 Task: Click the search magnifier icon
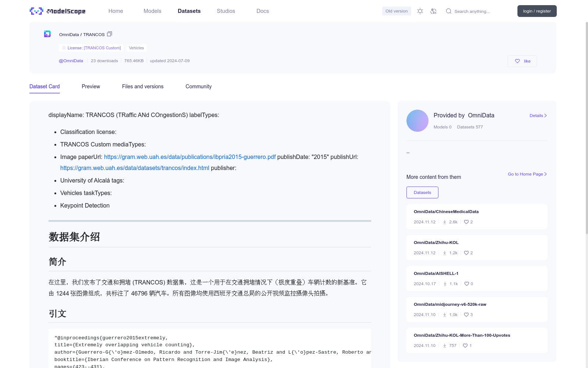pyautogui.click(x=449, y=11)
